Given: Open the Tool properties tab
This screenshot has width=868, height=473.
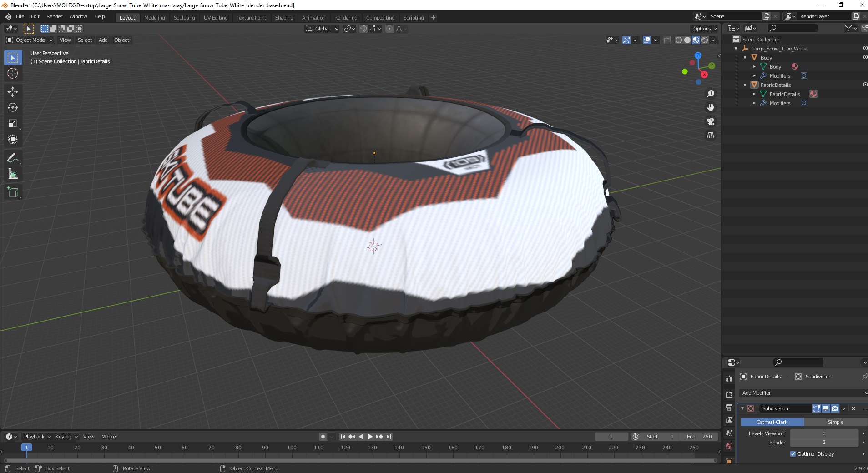Looking at the screenshot, I should point(729,378).
